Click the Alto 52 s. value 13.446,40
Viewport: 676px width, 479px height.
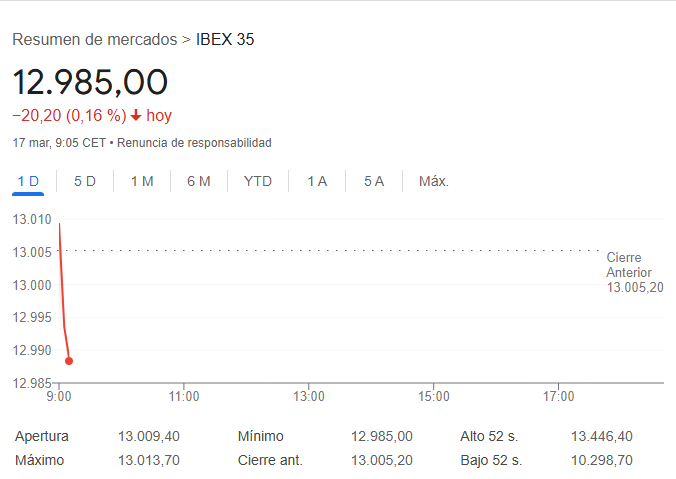point(602,437)
